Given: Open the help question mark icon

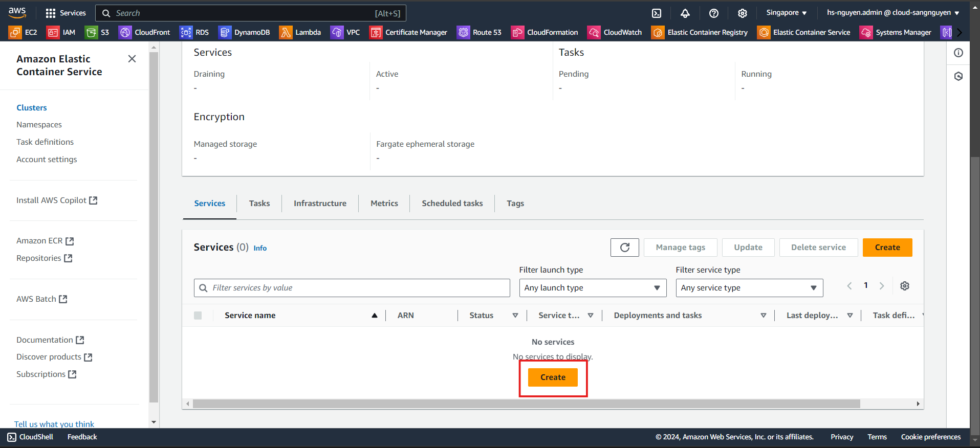Looking at the screenshot, I should pyautogui.click(x=714, y=13).
